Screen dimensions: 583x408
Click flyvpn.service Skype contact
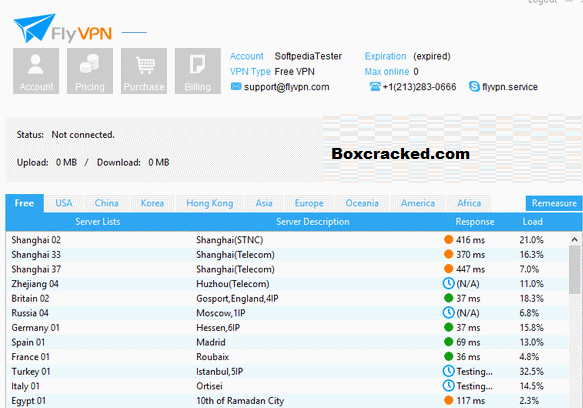coord(510,87)
